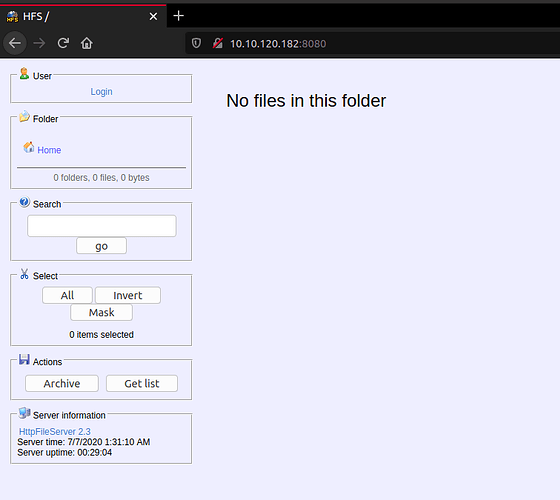Open the shield tracking protection icon
This screenshot has width=560, height=500.
(196, 43)
